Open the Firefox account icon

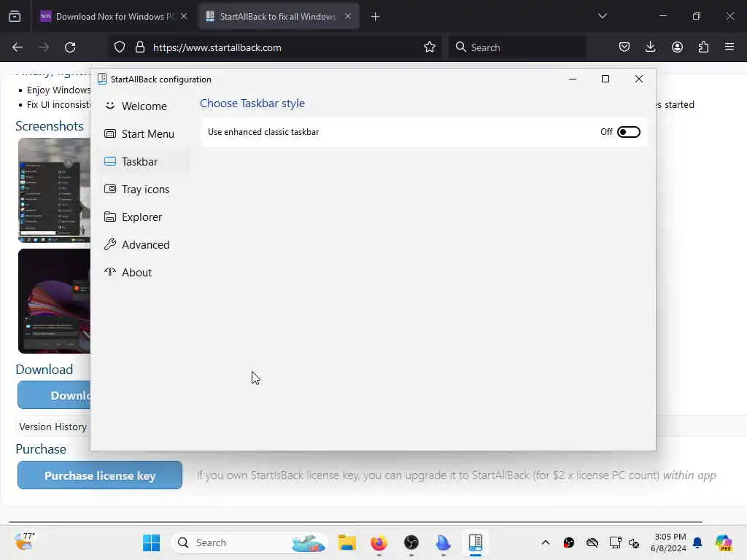(x=677, y=47)
